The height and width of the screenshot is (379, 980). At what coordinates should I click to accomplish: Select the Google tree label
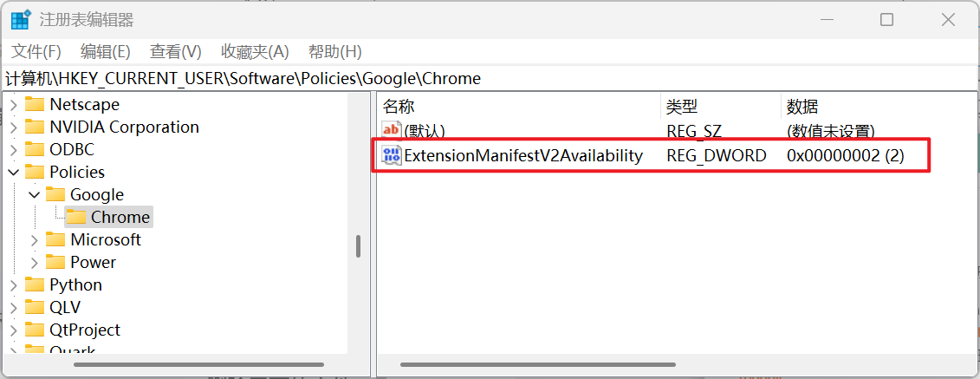[x=97, y=194]
